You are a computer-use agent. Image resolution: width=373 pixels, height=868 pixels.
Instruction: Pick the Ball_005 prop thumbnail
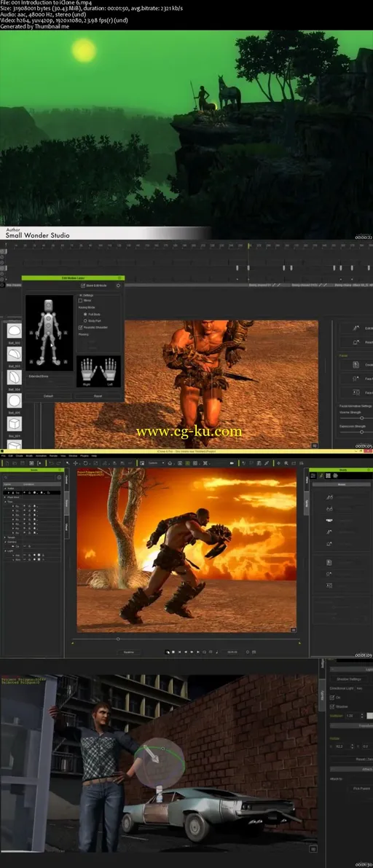pos(15,401)
